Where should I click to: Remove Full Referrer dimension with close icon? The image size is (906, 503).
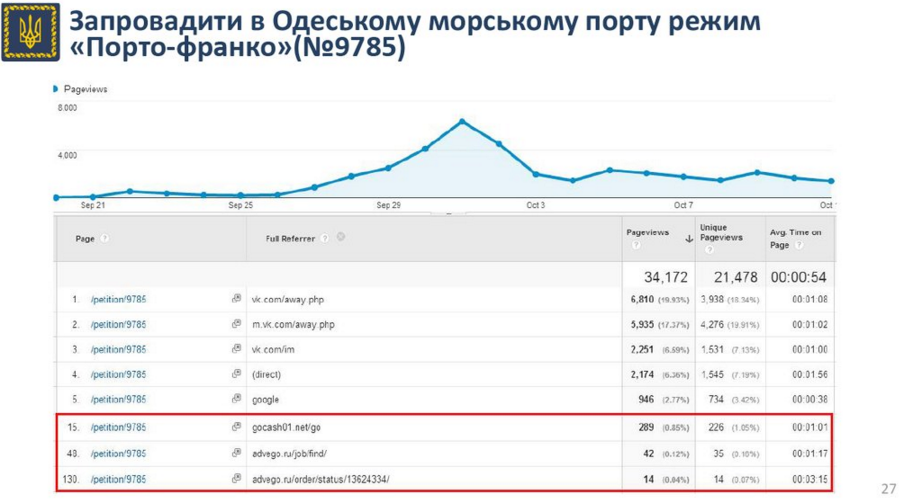[341, 238]
